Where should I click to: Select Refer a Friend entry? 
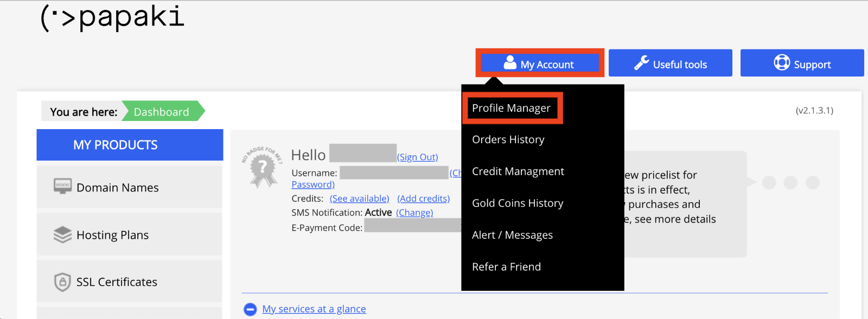[x=506, y=267]
